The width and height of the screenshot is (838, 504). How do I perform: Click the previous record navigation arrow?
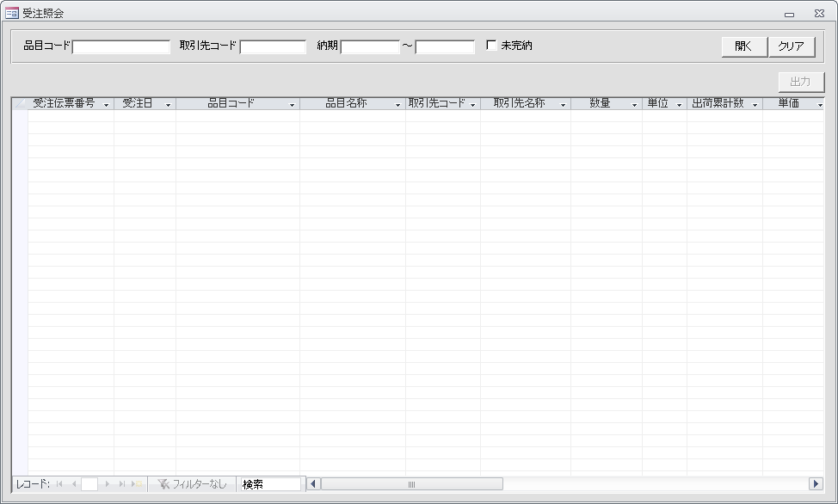point(74,484)
